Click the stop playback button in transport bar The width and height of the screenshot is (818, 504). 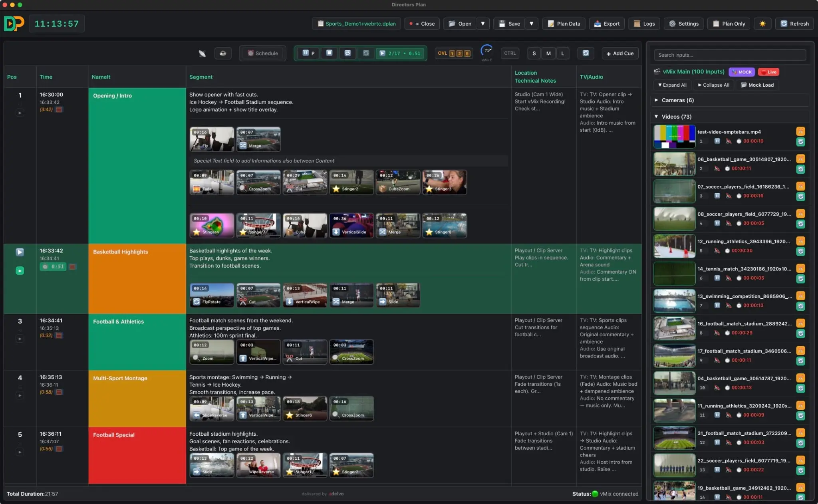[x=329, y=53]
